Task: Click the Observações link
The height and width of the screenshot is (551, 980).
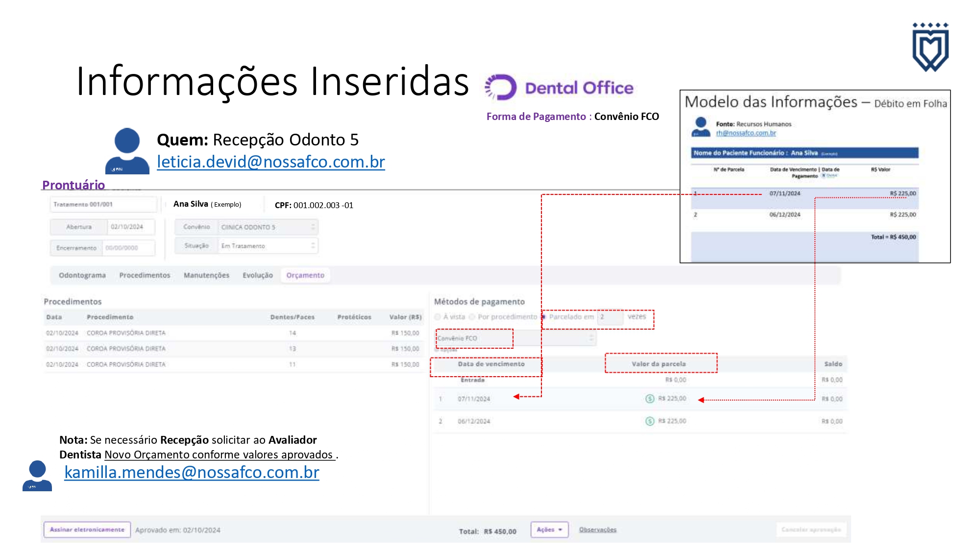Action: point(597,529)
